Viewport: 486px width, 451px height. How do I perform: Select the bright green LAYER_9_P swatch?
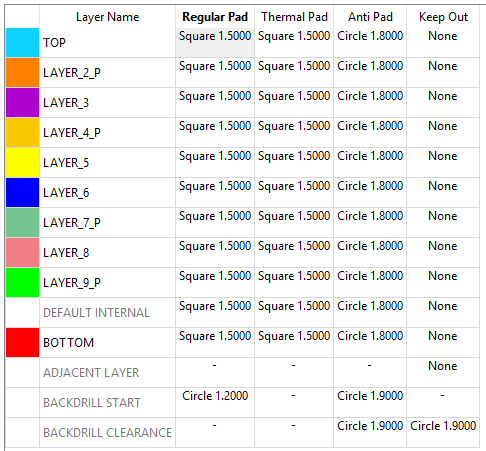pyautogui.click(x=22, y=282)
